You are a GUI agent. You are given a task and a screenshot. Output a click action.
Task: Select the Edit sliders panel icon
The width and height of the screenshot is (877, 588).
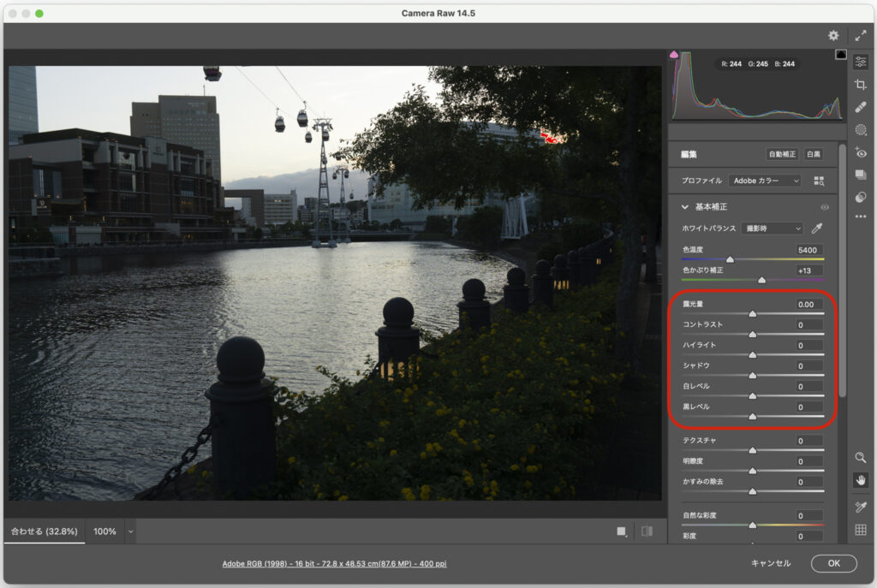click(x=861, y=62)
